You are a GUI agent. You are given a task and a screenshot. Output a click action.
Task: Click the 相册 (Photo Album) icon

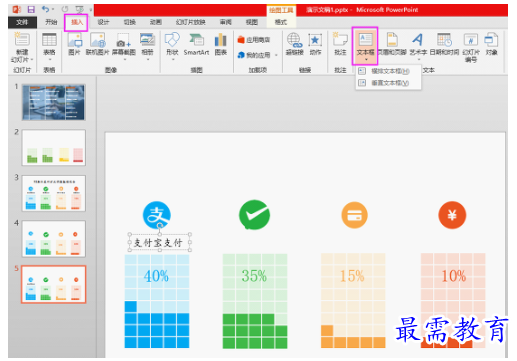(x=147, y=40)
